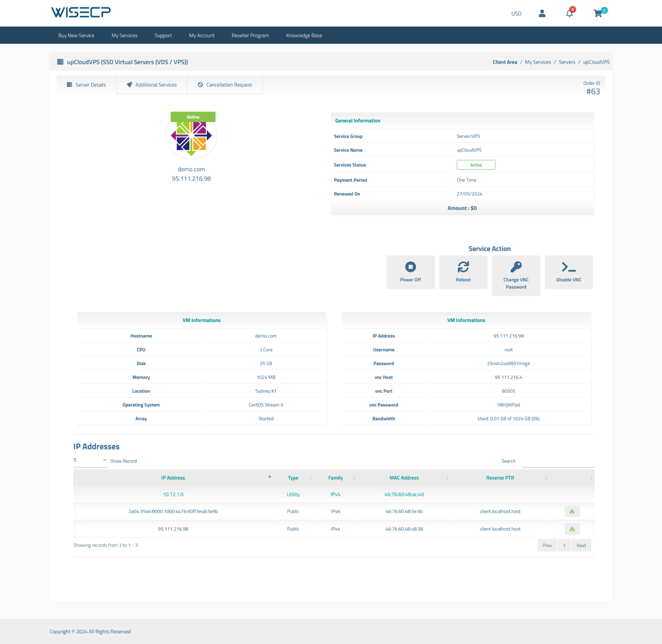Screen dimensions: 662x644
Task: Click the WISECP logo
Action: pyautogui.click(x=81, y=12)
